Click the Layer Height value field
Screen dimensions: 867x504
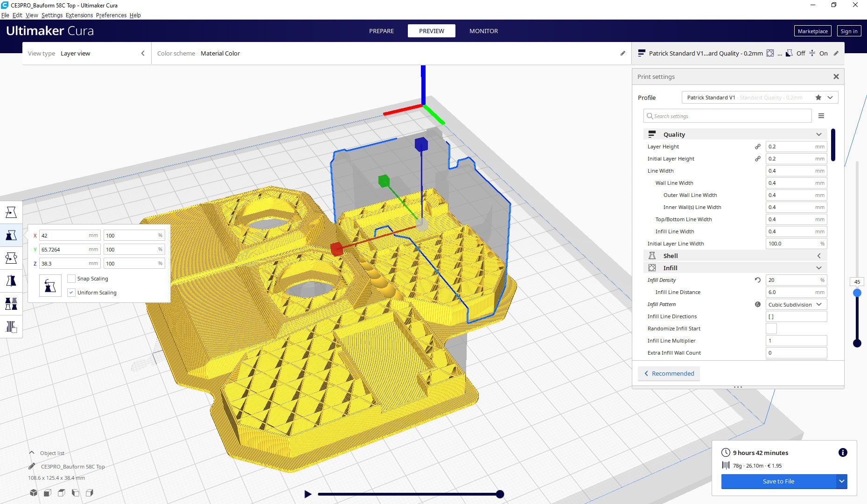(x=796, y=147)
